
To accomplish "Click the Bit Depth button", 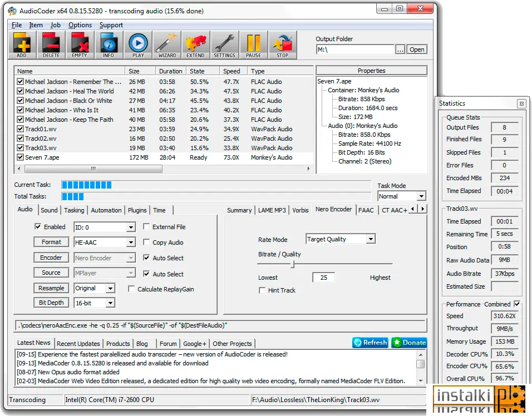I will [x=51, y=303].
